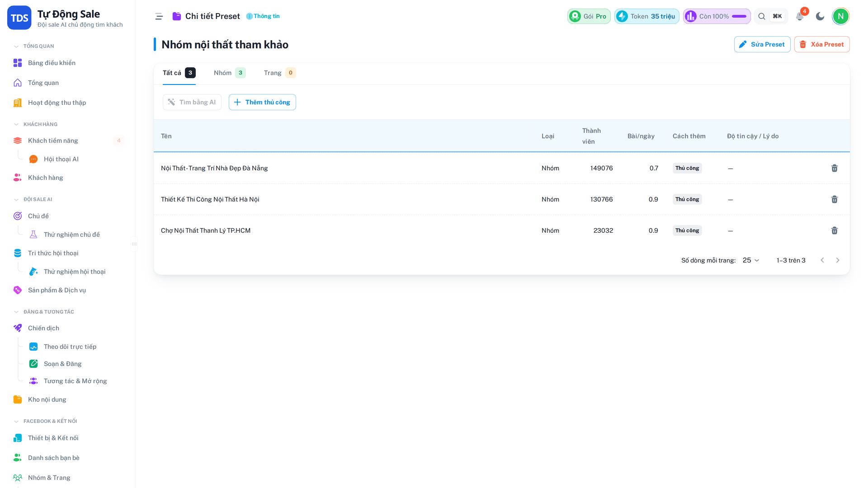Screen dimensions: 868x488
Task: Collapse the ĐĂNG & TƯƠNG TÁC section
Action: coord(44,312)
